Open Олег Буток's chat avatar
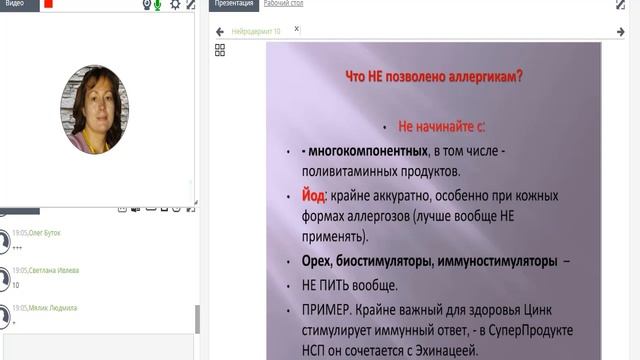Screen dimensions: 640x360 [x=4, y=242]
